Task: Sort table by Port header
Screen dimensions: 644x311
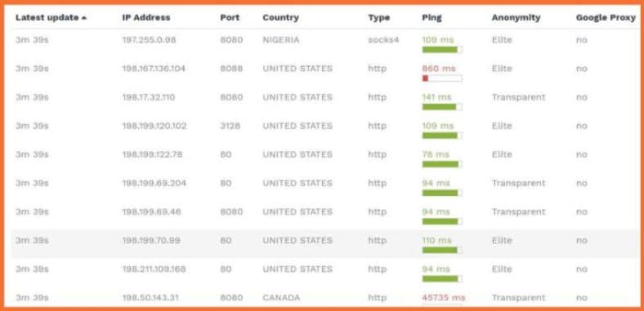Action: click(230, 18)
